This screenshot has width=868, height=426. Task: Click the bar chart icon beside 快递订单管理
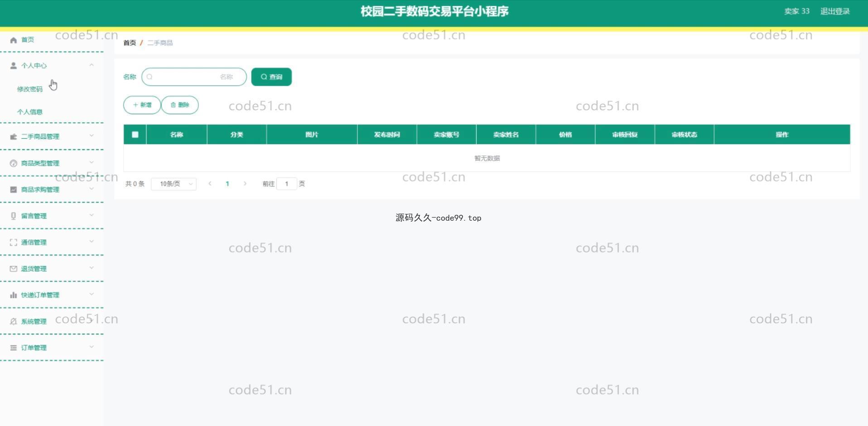pos(14,295)
